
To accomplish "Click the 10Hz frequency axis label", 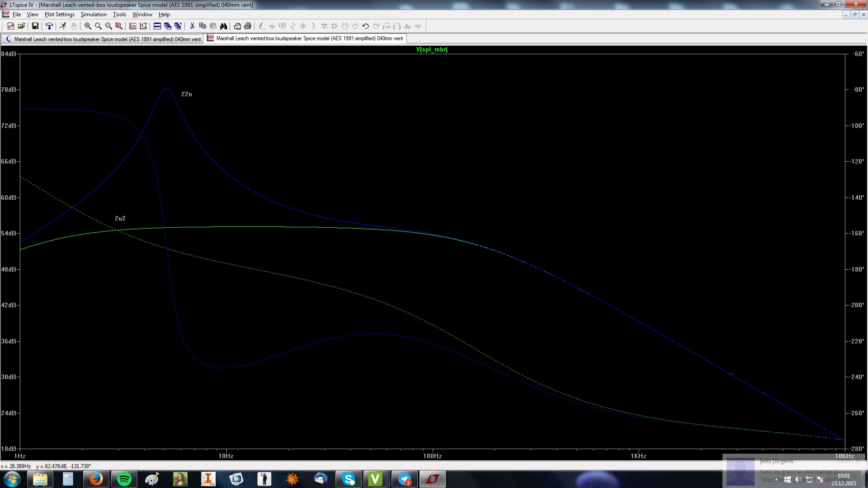I will (x=226, y=456).
